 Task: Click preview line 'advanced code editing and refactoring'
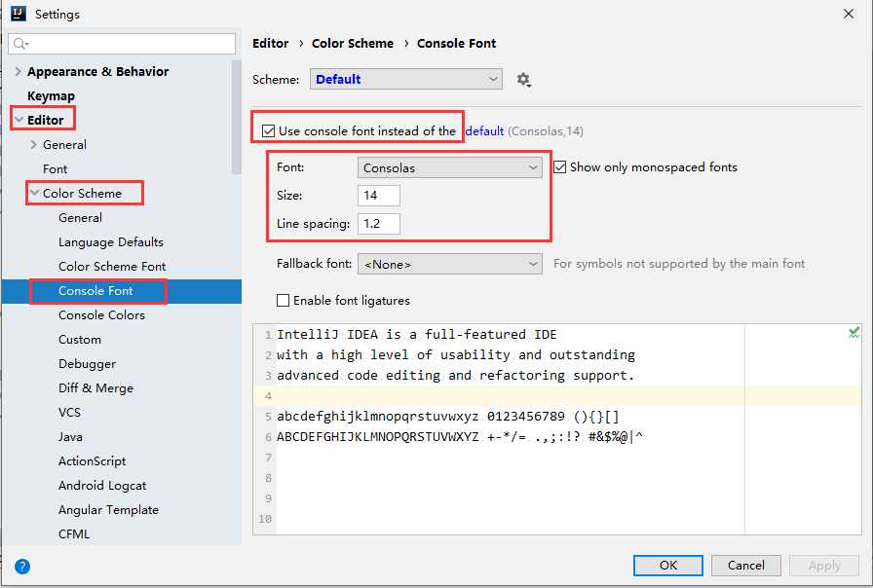(x=455, y=376)
